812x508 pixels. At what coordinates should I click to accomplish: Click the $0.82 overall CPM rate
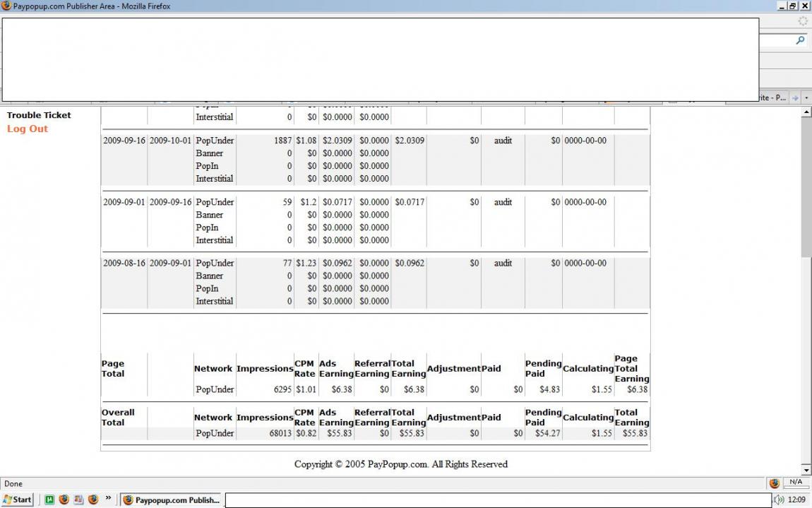pos(306,433)
